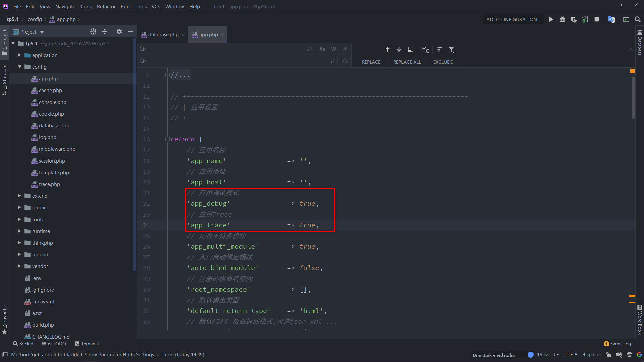644x362 pixels.
Task: Open search history in find field
Action: pyautogui.click(x=143, y=49)
